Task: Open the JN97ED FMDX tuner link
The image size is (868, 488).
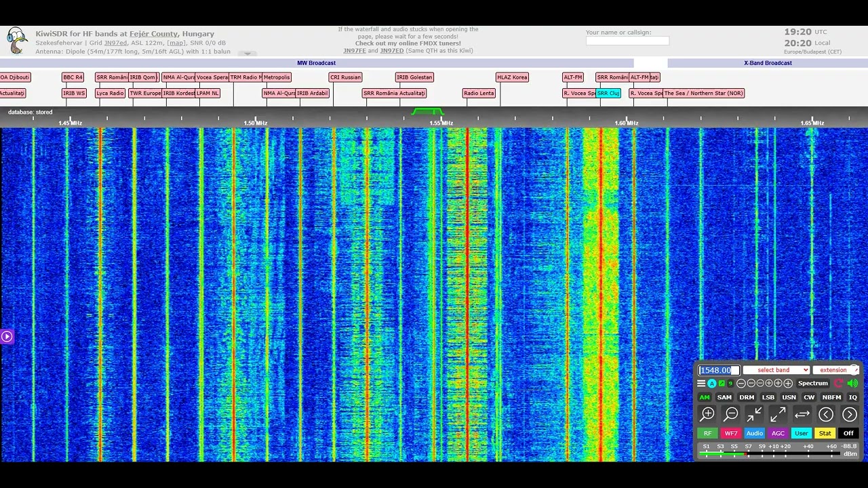Action: point(392,51)
